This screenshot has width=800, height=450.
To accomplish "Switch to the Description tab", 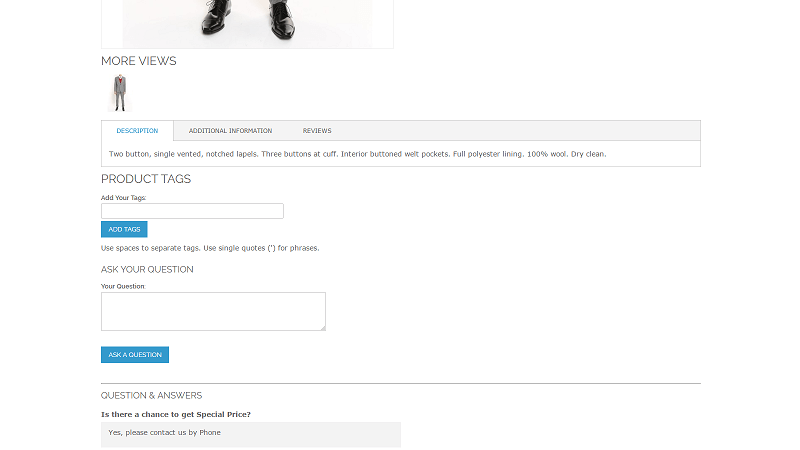I will coord(137,131).
